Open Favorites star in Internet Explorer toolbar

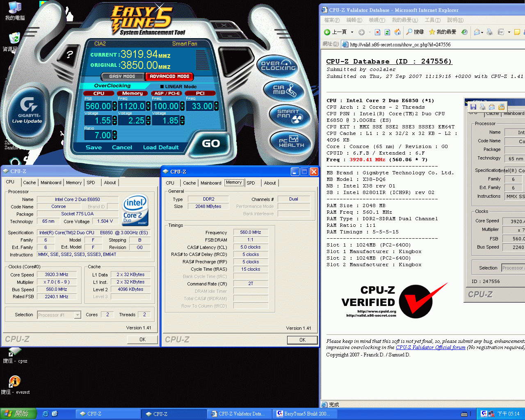(443, 32)
